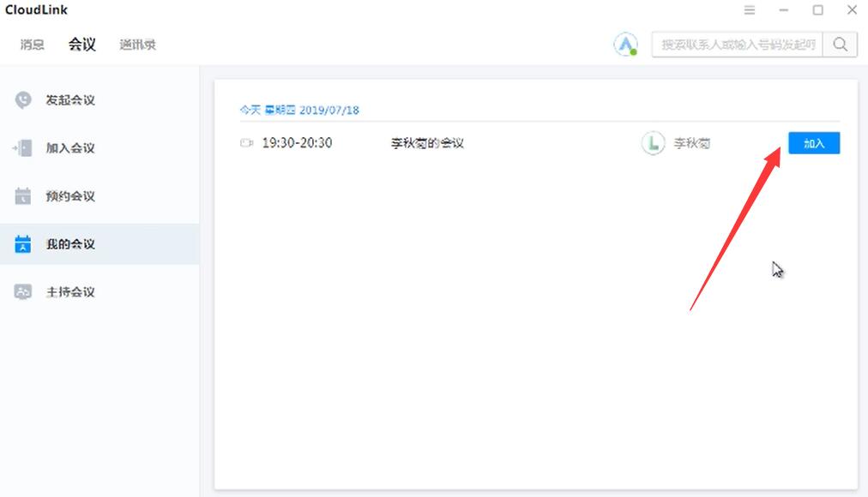Click the 我的会议 calendar icon
This screenshot has width=868, height=497.
coord(22,244)
